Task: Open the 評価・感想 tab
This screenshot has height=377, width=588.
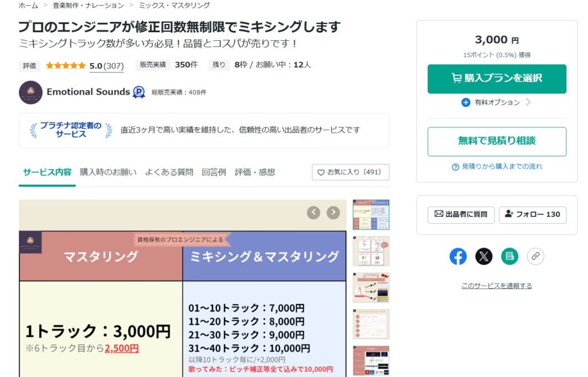Action: [x=255, y=172]
